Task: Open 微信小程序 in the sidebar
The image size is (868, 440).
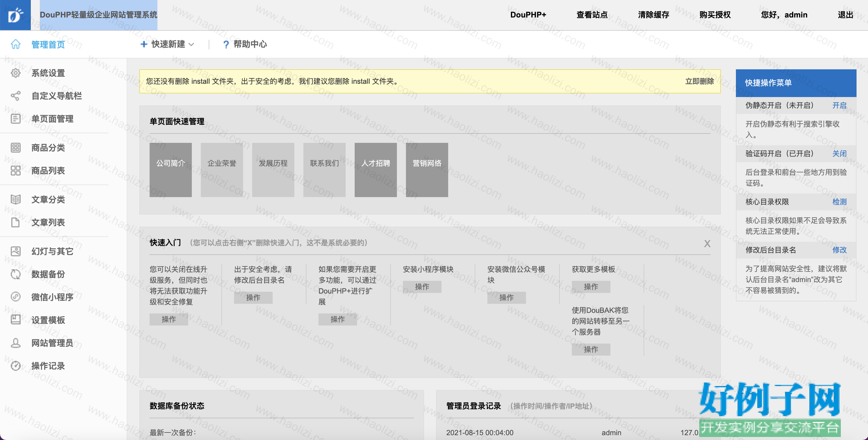Action: pos(52,297)
